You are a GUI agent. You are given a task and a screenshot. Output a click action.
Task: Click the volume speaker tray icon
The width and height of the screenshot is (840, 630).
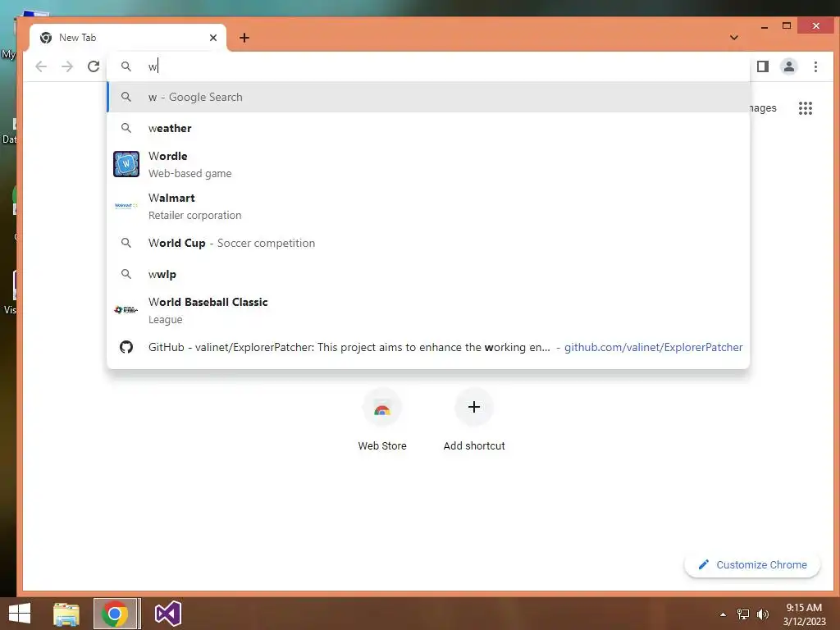[763, 614]
